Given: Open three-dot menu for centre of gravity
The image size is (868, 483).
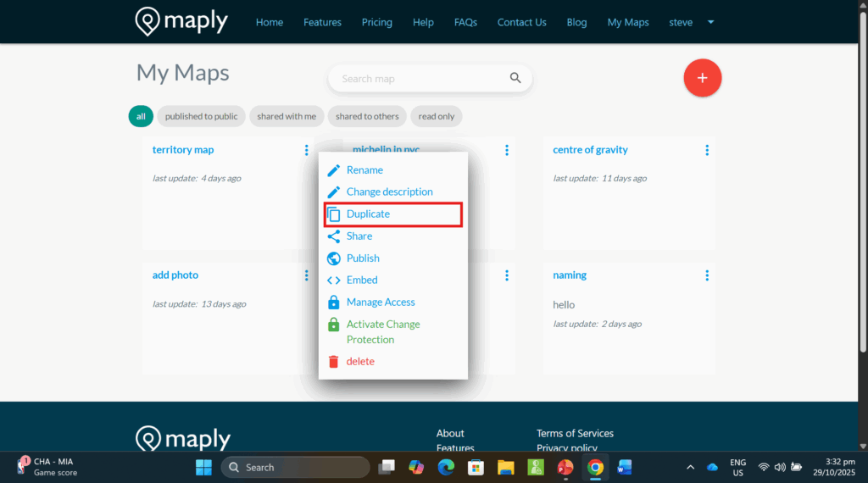Looking at the screenshot, I should (707, 150).
